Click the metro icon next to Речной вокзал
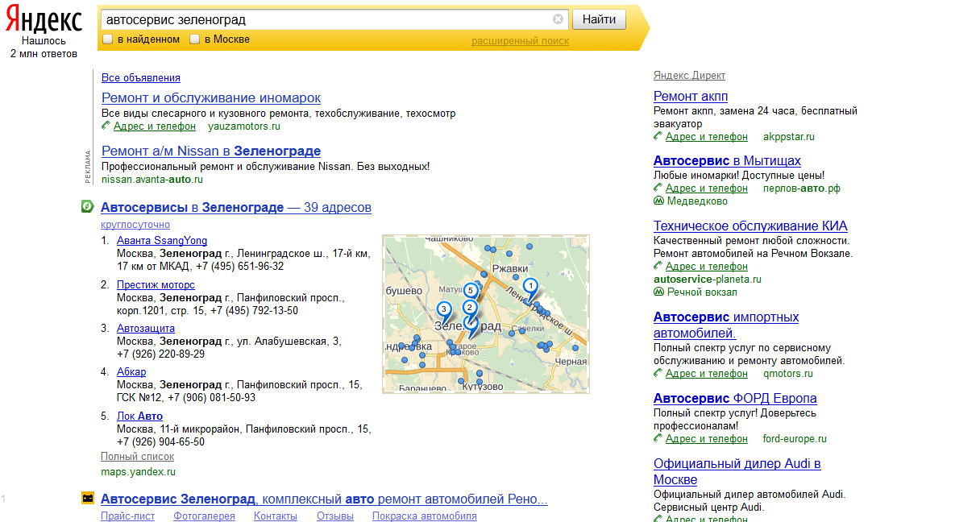Viewport: 980px width, 522px height. coord(658,292)
